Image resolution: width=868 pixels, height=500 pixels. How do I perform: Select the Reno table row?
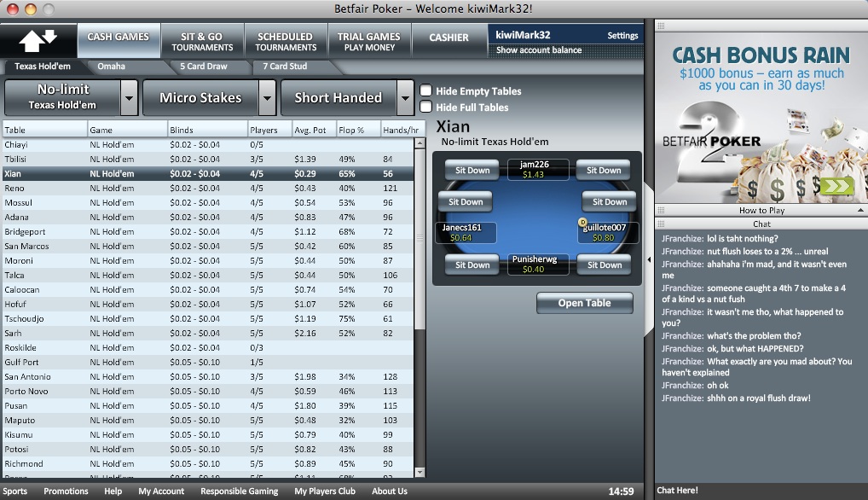tap(208, 189)
